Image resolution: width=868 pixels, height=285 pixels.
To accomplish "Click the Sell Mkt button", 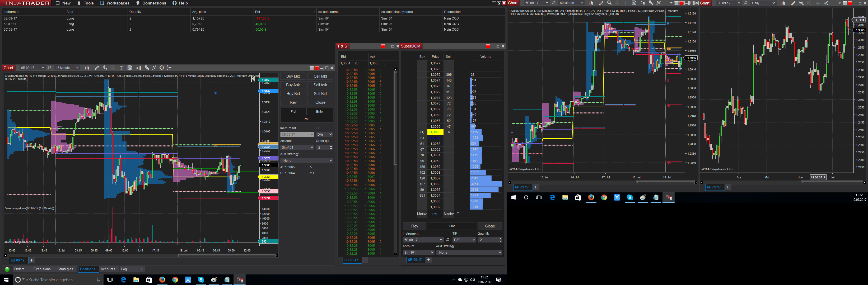I will coord(320,76).
